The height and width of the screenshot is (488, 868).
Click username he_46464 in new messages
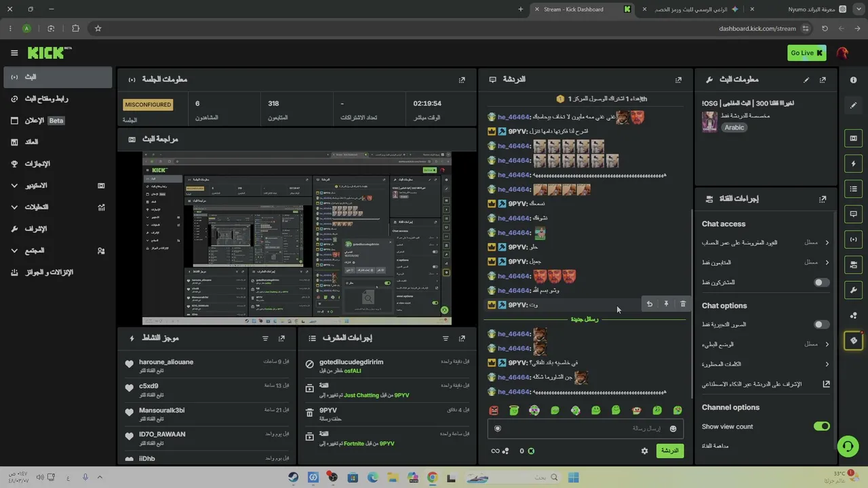coord(513,333)
